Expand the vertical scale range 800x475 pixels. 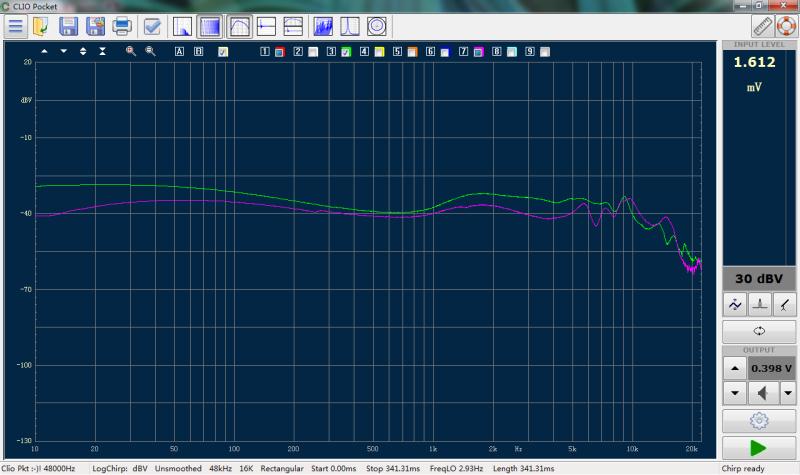click(x=83, y=51)
